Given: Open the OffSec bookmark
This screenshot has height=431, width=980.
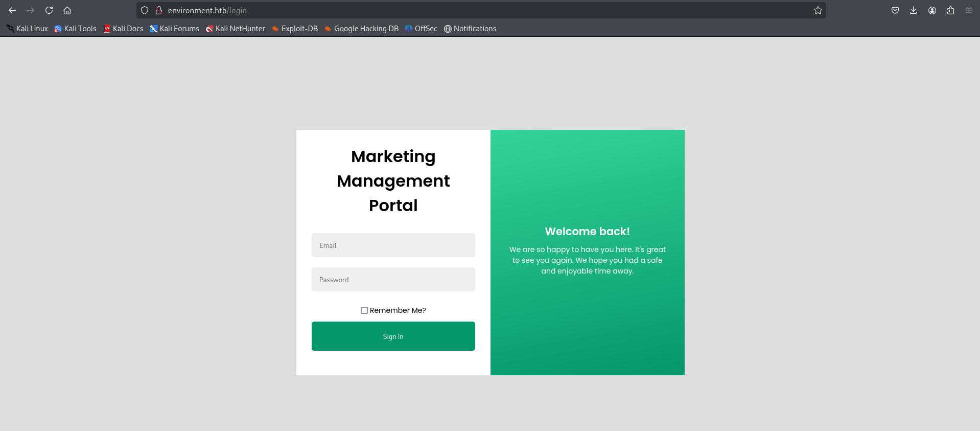Looking at the screenshot, I should 421,29.
